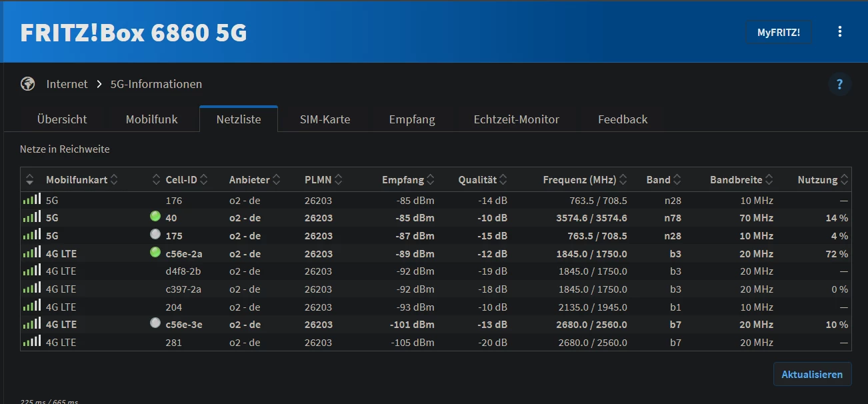The image size is (868, 404).
Task: Sort table by Frequenz (MHz) column
Action: [x=585, y=180]
